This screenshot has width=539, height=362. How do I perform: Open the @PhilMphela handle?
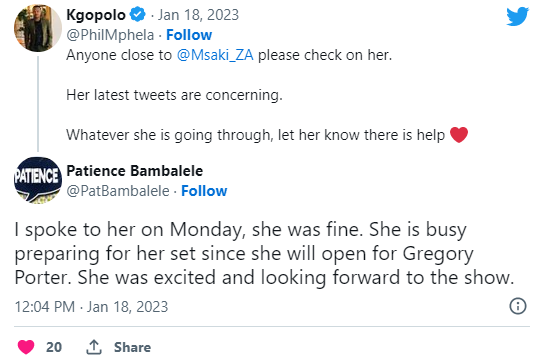(110, 35)
